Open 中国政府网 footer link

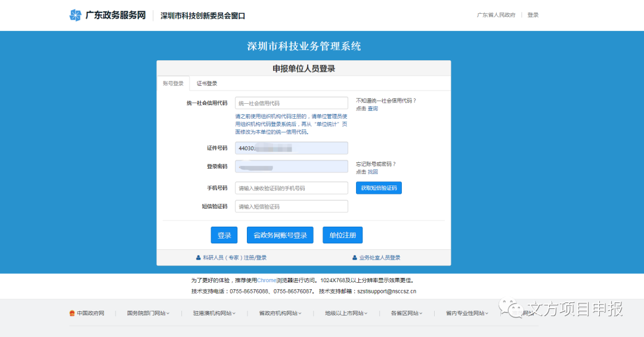coord(91,313)
